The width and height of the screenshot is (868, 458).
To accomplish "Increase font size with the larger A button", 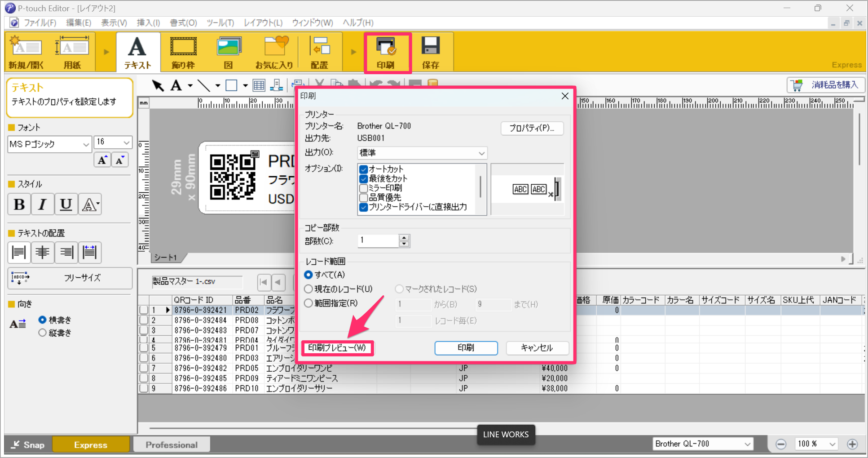I will (x=102, y=160).
